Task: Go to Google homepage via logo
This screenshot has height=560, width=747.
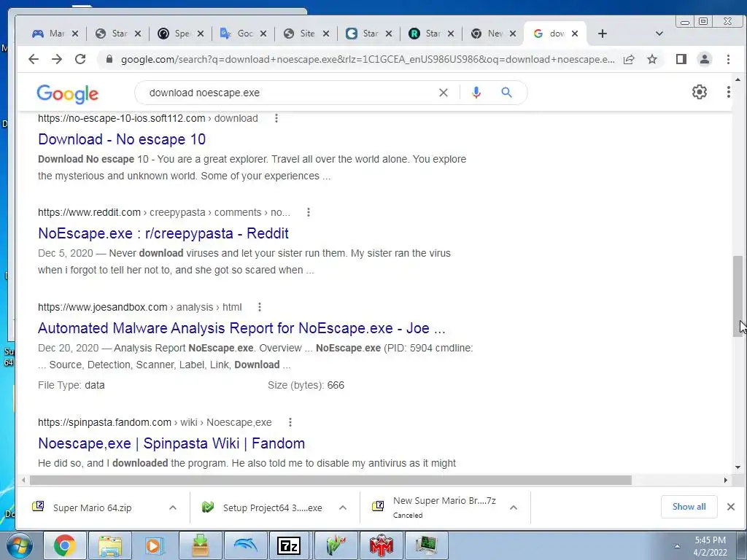Action: pyautogui.click(x=68, y=94)
